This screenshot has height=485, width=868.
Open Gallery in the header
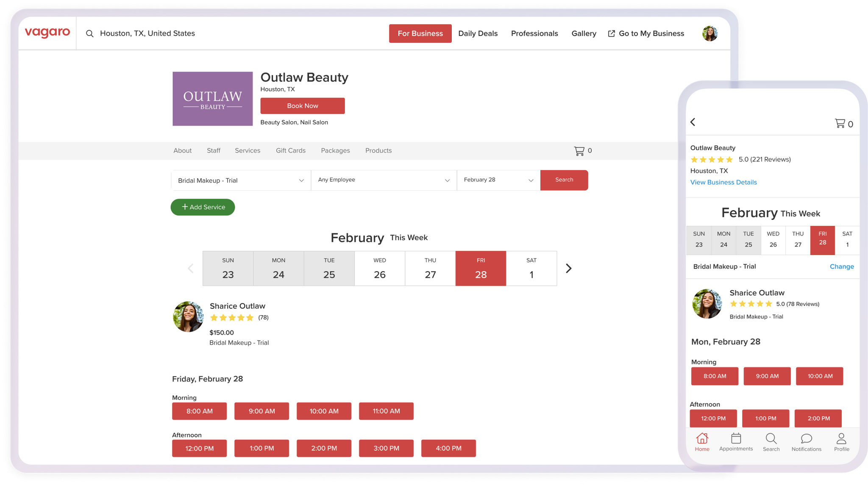[x=584, y=33]
